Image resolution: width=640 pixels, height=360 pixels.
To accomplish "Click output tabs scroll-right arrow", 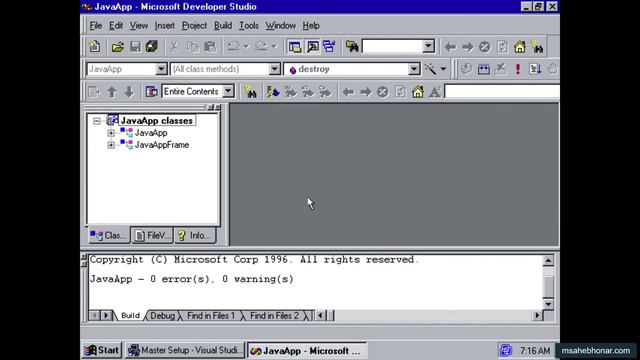I will click(106, 316).
